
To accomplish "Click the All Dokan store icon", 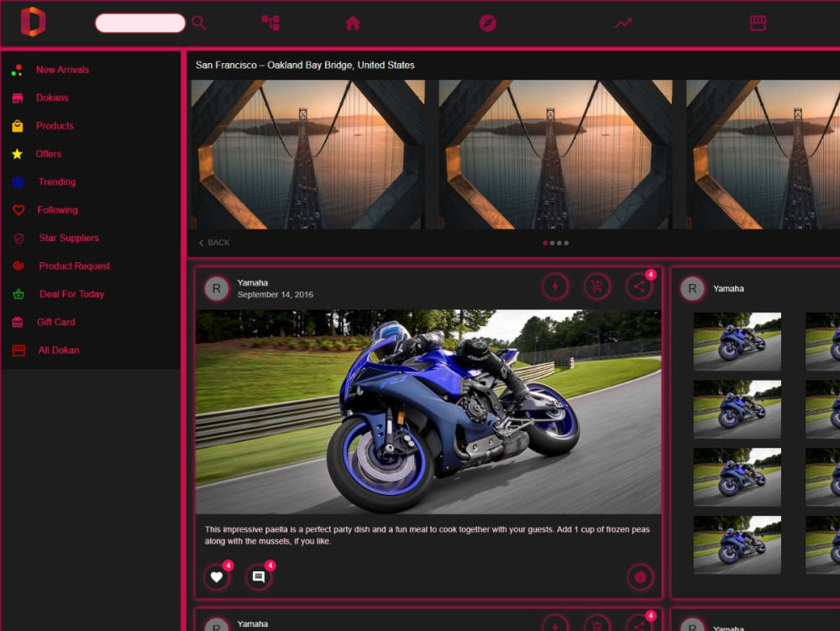I will [18, 350].
